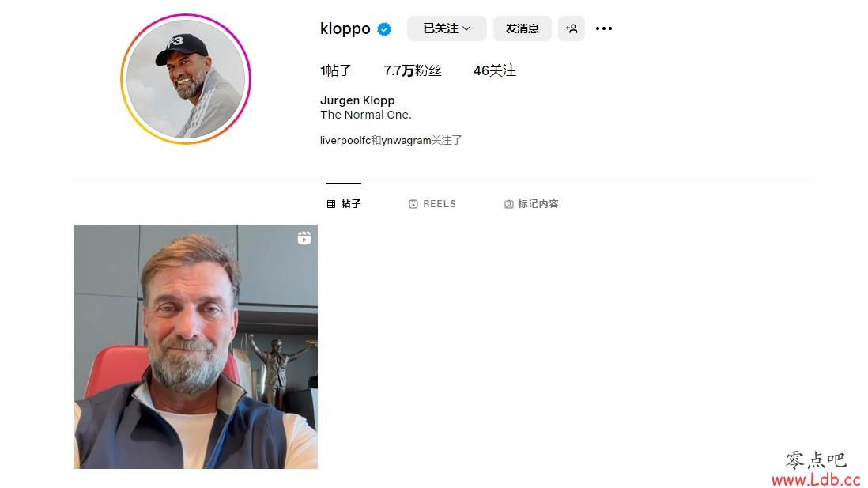Image resolution: width=868 pixels, height=488 pixels.
Task: Open the profile picture story ring
Action: [186, 78]
